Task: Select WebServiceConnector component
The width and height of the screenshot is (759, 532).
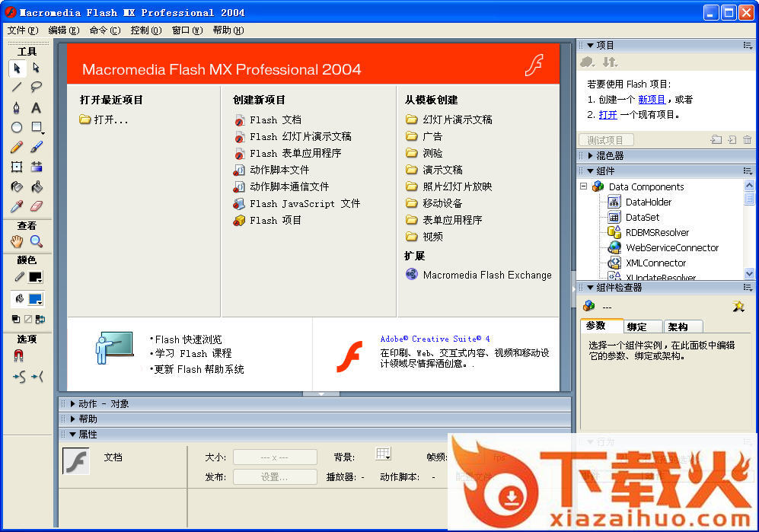Action: click(x=664, y=247)
